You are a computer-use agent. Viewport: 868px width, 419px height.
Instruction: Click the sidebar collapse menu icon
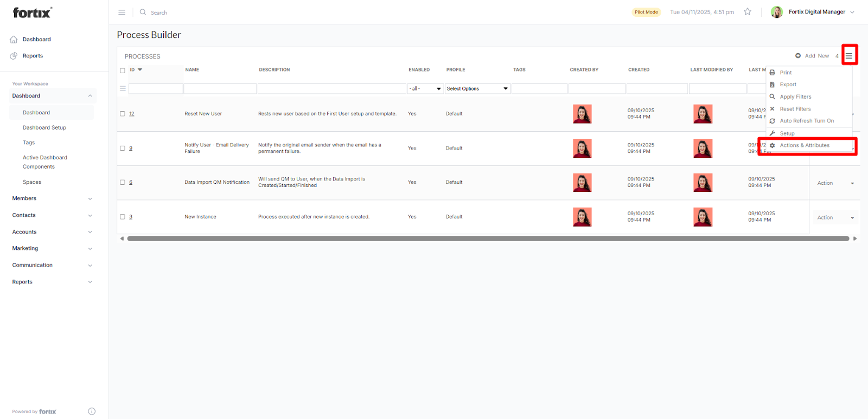pyautogui.click(x=122, y=12)
